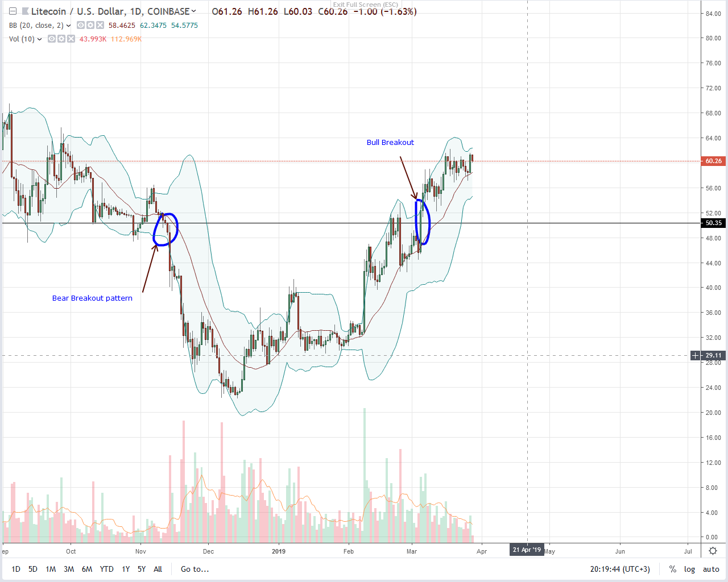Select the Bear Breakout pattern annotation
The height and width of the screenshot is (582, 728).
tap(92, 298)
